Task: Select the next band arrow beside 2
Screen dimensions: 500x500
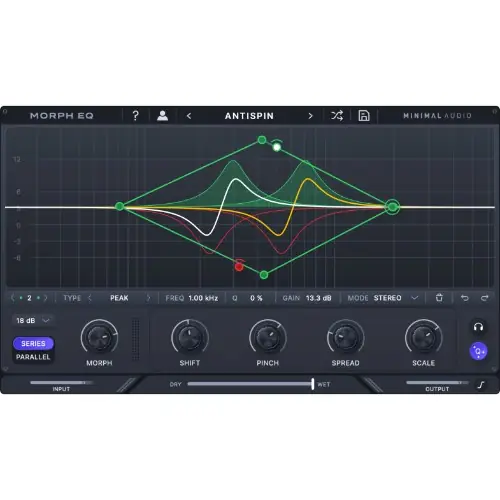Action: click(x=45, y=298)
